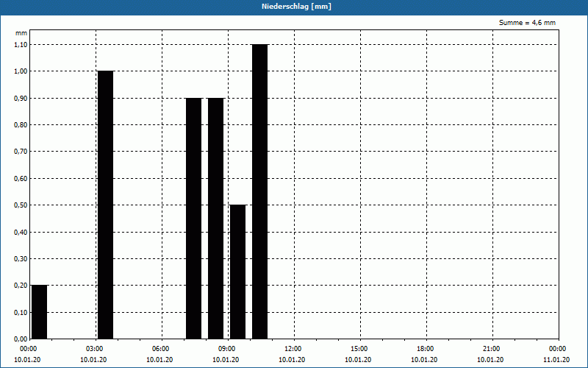The width and height of the screenshot is (588, 368).
Task: Click the 00:00 time label above 11.01.20
Action: click(556, 349)
